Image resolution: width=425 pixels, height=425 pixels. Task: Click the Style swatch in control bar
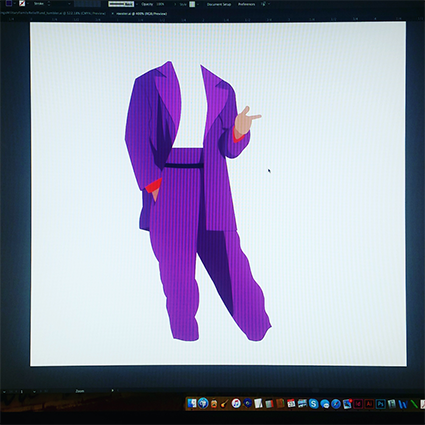[192, 4]
